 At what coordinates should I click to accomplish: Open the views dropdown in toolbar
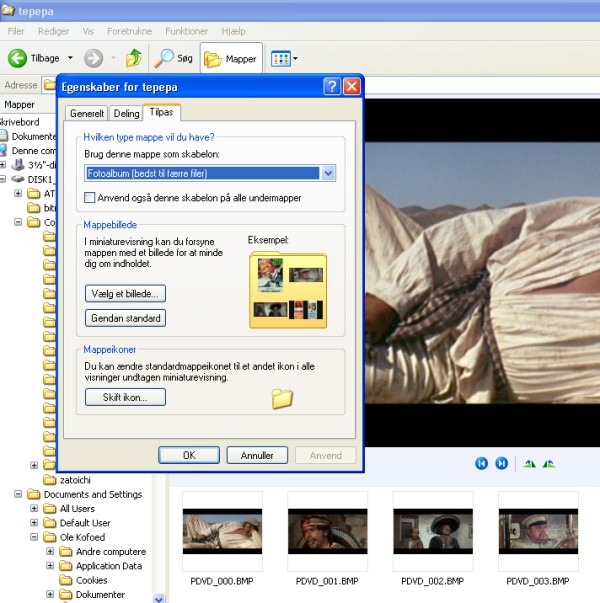click(x=284, y=59)
